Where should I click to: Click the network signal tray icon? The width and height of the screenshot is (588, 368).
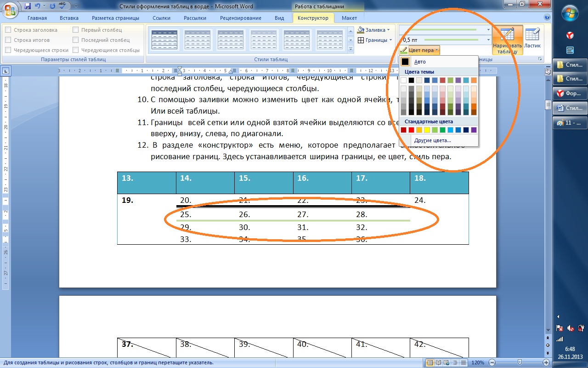[x=560, y=339]
